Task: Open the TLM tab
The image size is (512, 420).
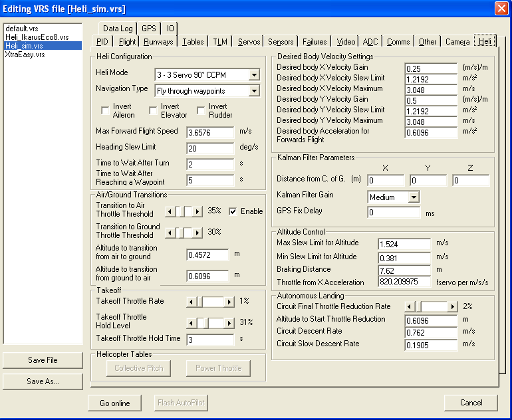Action: pyautogui.click(x=220, y=42)
